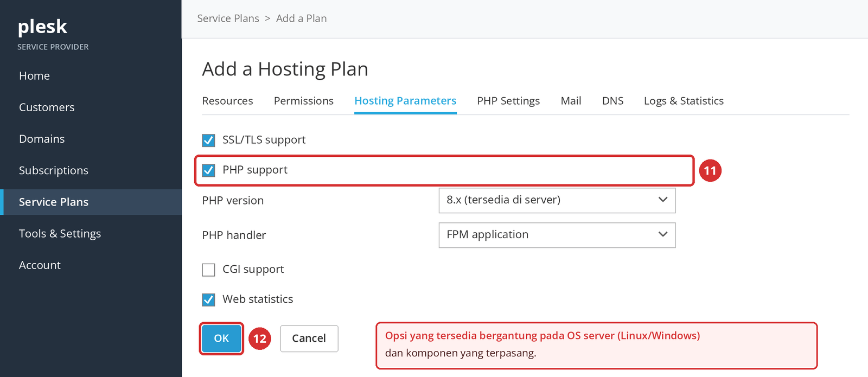Select Hosting Parameters tab
This screenshot has width=868, height=377.
click(x=405, y=101)
